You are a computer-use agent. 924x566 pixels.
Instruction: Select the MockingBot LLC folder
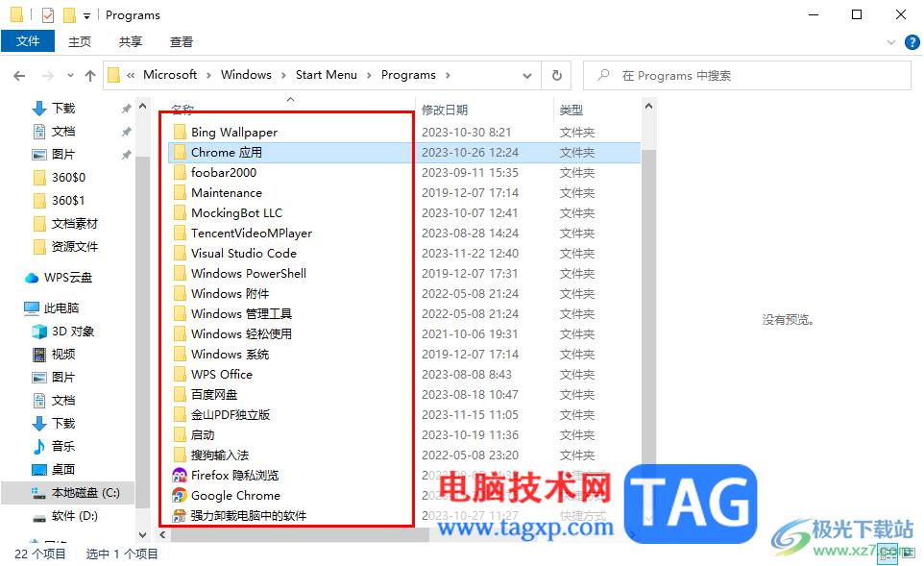pos(236,212)
